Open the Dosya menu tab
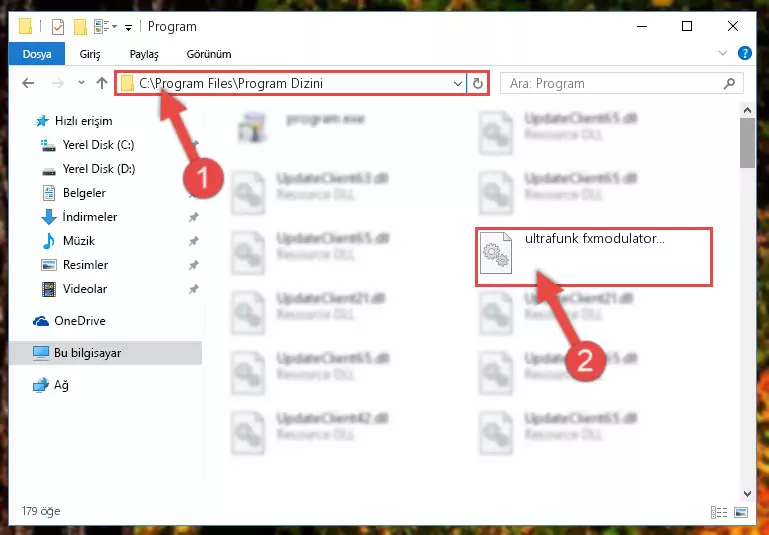 [37, 54]
